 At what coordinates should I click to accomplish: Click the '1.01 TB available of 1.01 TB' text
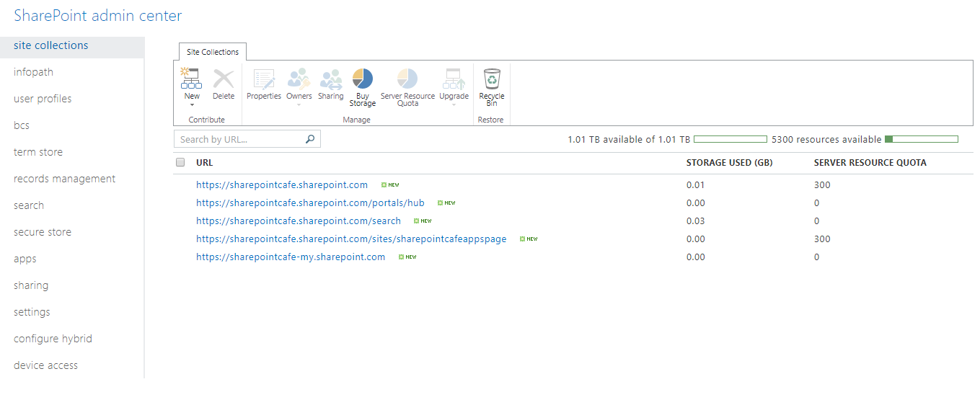pyautogui.click(x=629, y=140)
